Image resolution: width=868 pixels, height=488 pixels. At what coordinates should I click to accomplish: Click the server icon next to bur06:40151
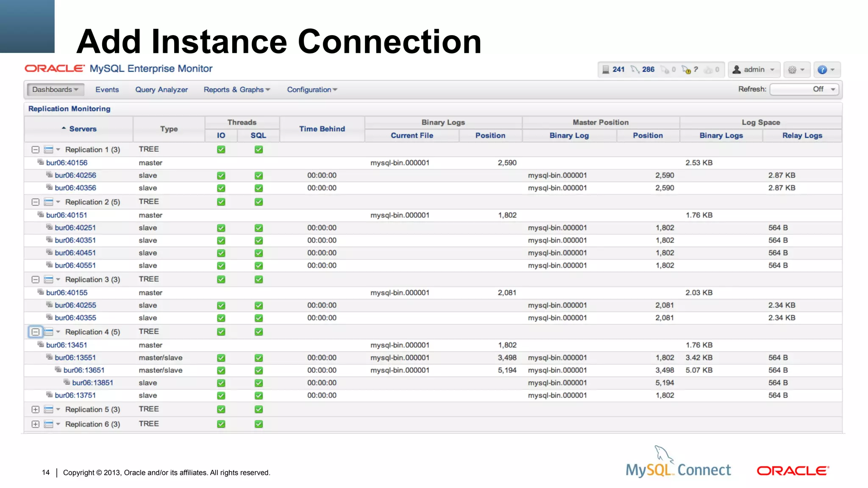pyautogui.click(x=41, y=215)
